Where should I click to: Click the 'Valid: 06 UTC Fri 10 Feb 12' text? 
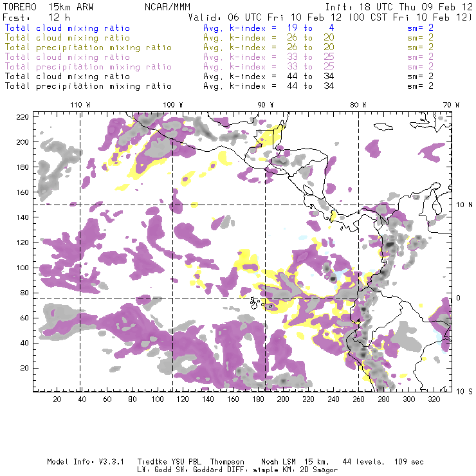pos(265,17)
